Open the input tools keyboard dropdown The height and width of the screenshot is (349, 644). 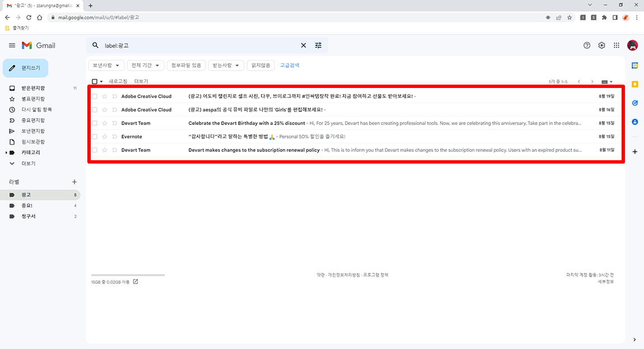[x=607, y=81]
